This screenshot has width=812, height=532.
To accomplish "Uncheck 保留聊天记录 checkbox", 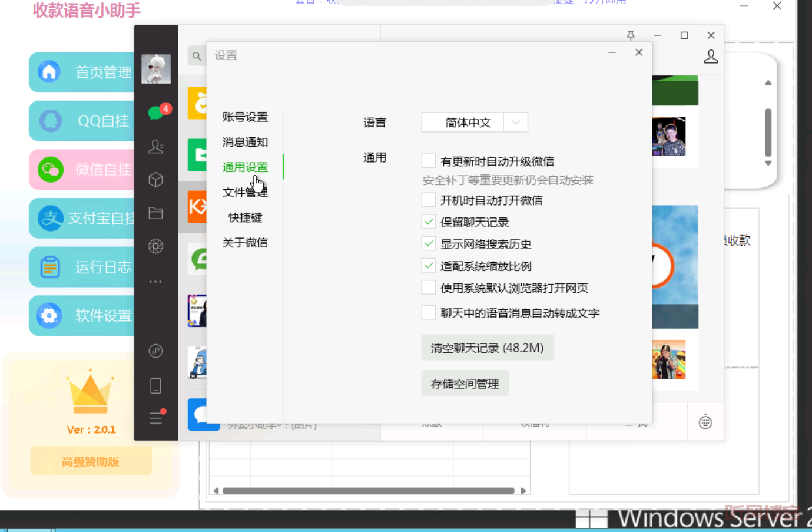I will point(429,222).
